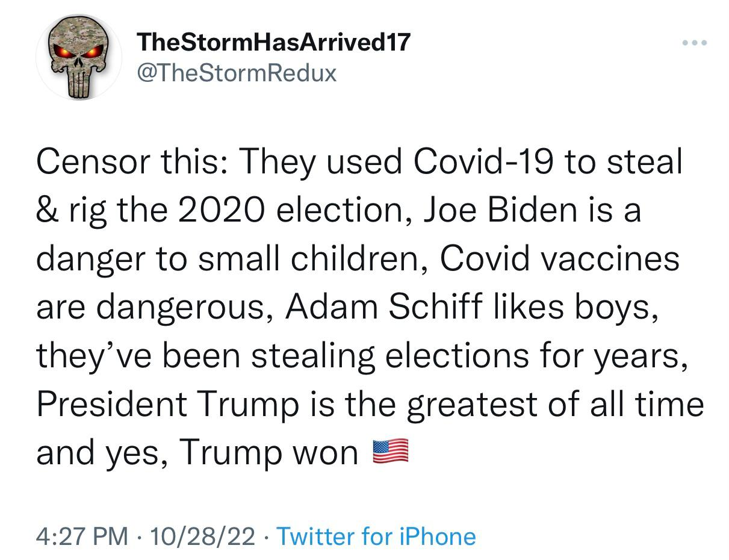Click the 10/28/22 date
Image resolution: width=729 pixels, height=560 pixels.
pos(204,535)
